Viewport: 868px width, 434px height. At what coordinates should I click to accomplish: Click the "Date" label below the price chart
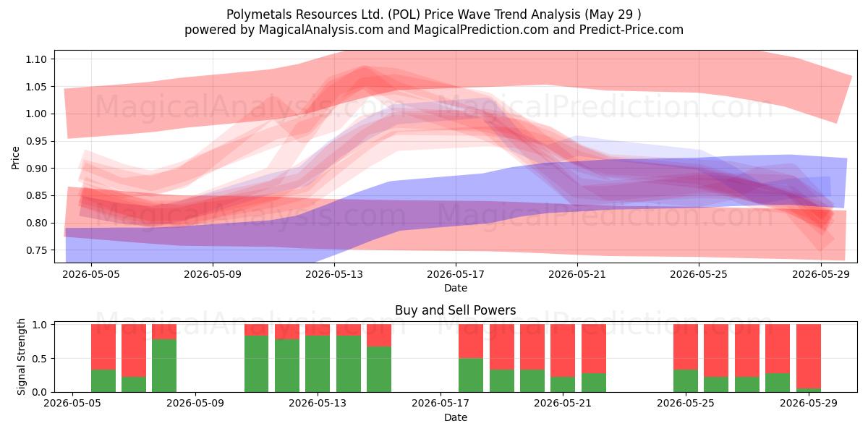pyautogui.click(x=456, y=288)
